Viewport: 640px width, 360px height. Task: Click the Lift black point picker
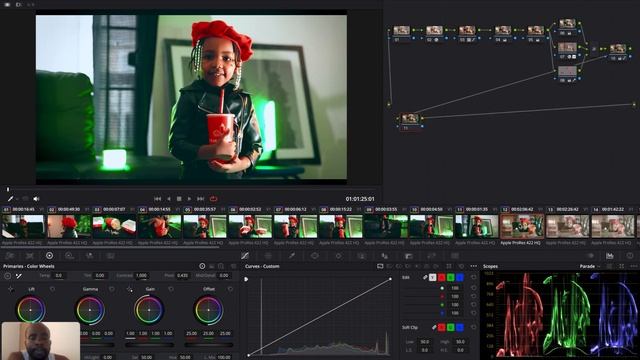[11, 289]
